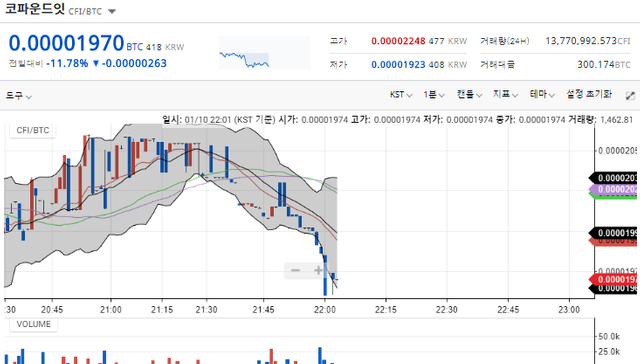
Task: Open the 지표 indicators dropdown
Action: 505,95
